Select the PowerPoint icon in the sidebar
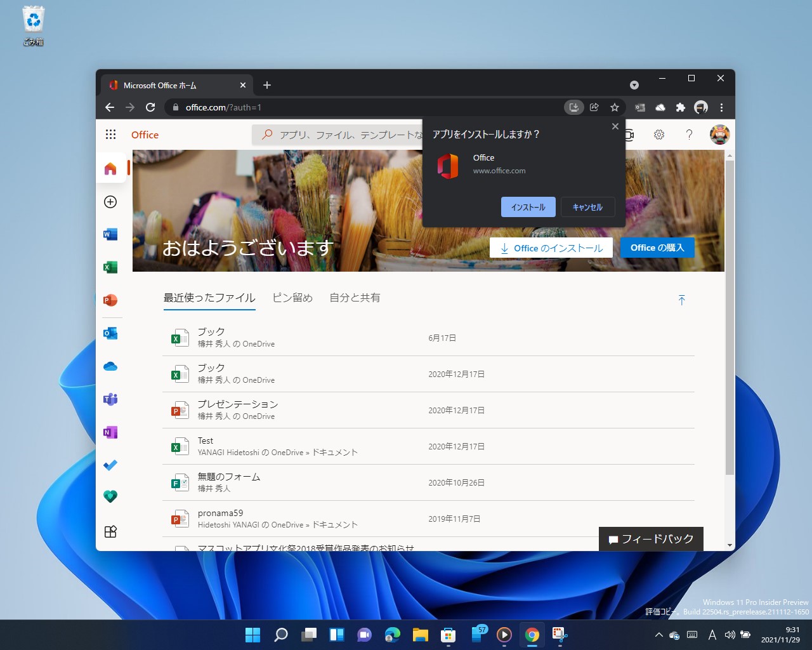Screen dimensions: 812x650 110,300
